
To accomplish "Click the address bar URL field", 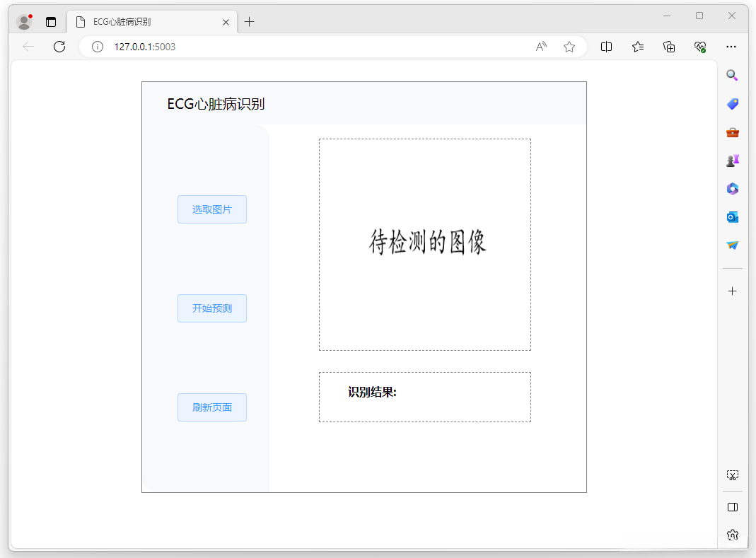I will [212, 47].
